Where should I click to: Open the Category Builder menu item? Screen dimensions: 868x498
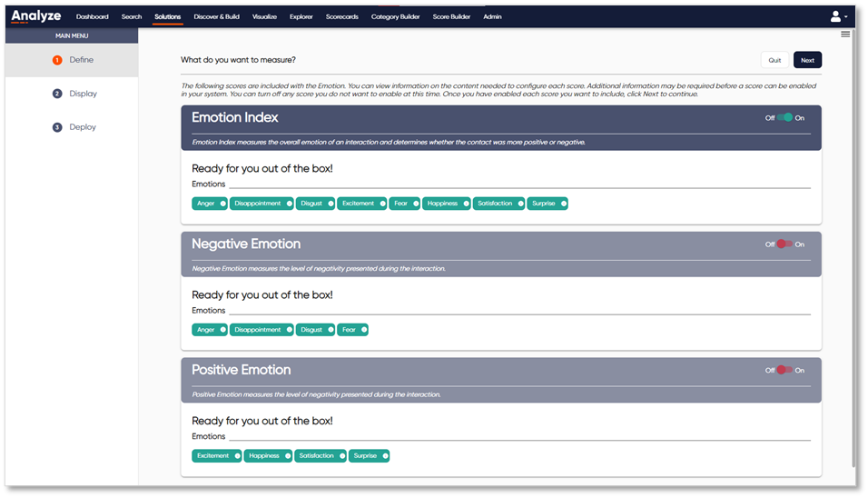pos(395,16)
